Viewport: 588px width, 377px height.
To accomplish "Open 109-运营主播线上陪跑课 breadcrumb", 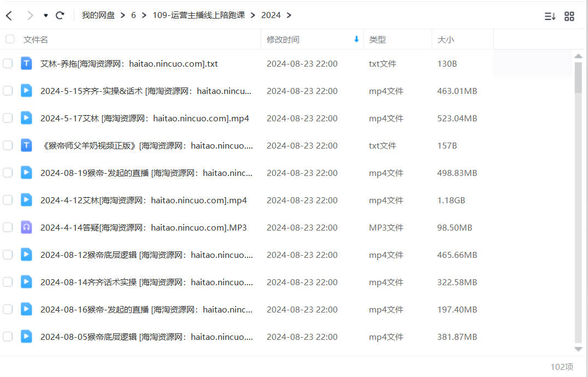I will pyautogui.click(x=199, y=15).
